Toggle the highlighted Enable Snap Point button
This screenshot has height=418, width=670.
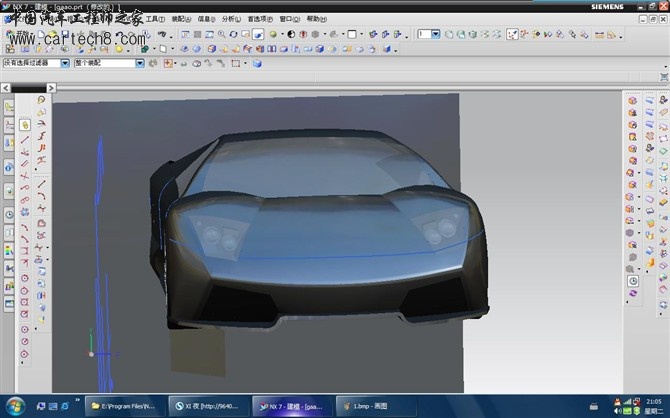click(512, 35)
